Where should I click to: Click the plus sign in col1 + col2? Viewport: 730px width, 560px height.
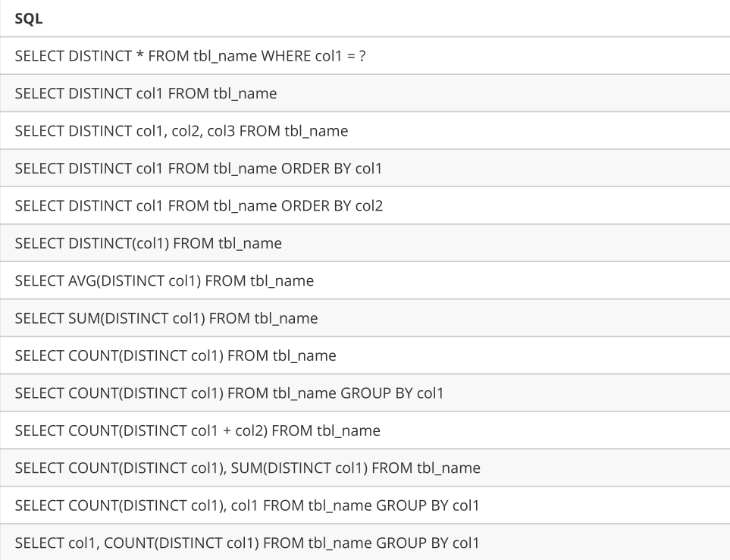(x=227, y=431)
